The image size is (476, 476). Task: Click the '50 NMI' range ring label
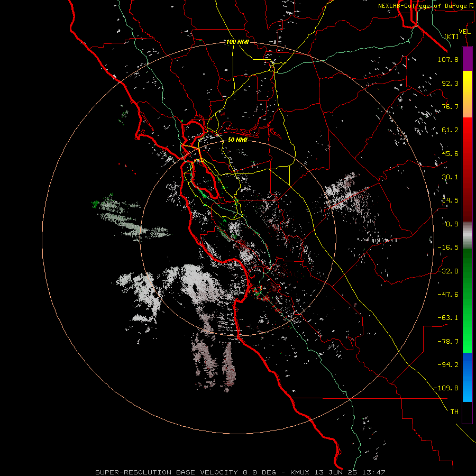point(237,140)
